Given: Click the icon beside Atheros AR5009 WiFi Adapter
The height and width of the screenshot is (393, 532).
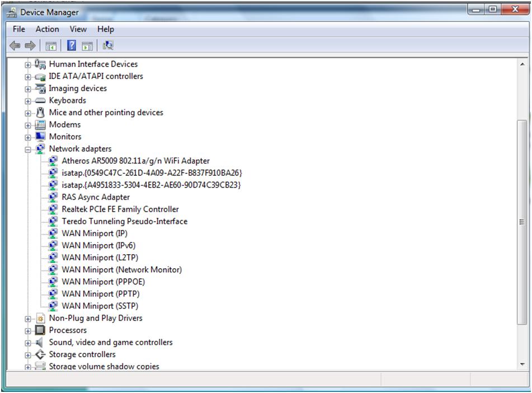Looking at the screenshot, I should click(53, 161).
